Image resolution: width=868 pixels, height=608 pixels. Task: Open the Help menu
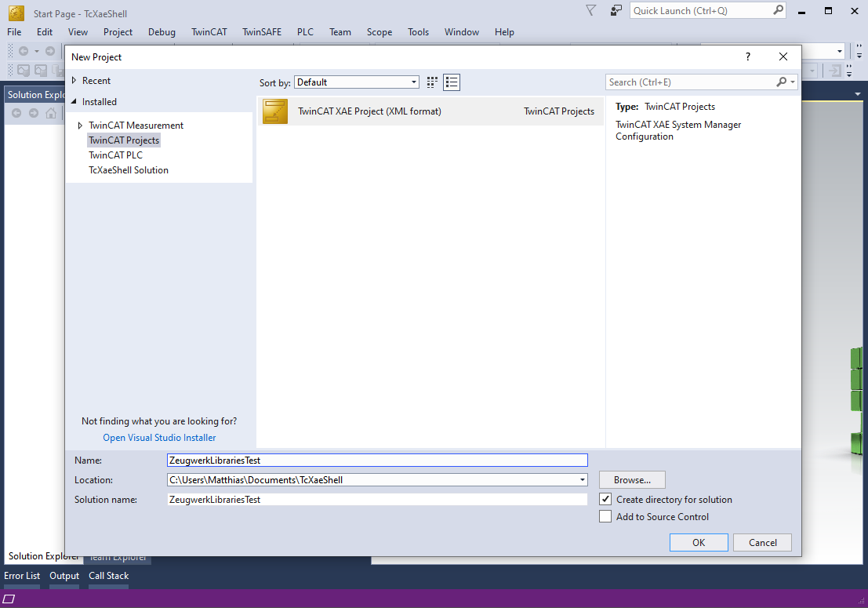(x=504, y=32)
